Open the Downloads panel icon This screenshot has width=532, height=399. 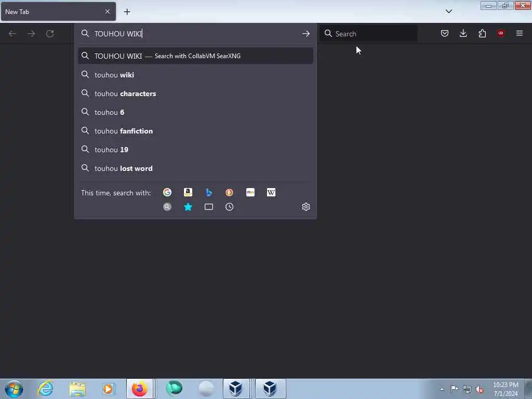pyautogui.click(x=463, y=33)
